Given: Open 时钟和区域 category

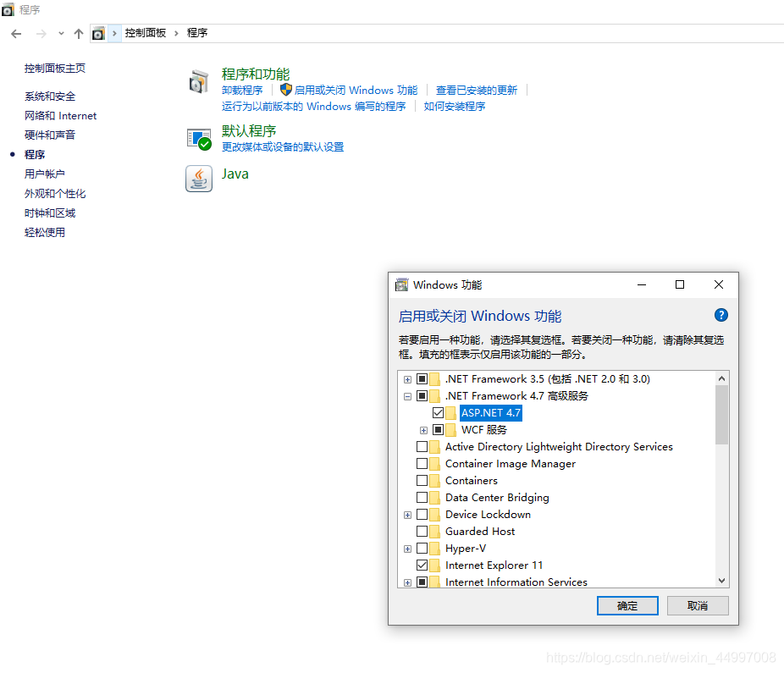Looking at the screenshot, I should coord(50,213).
